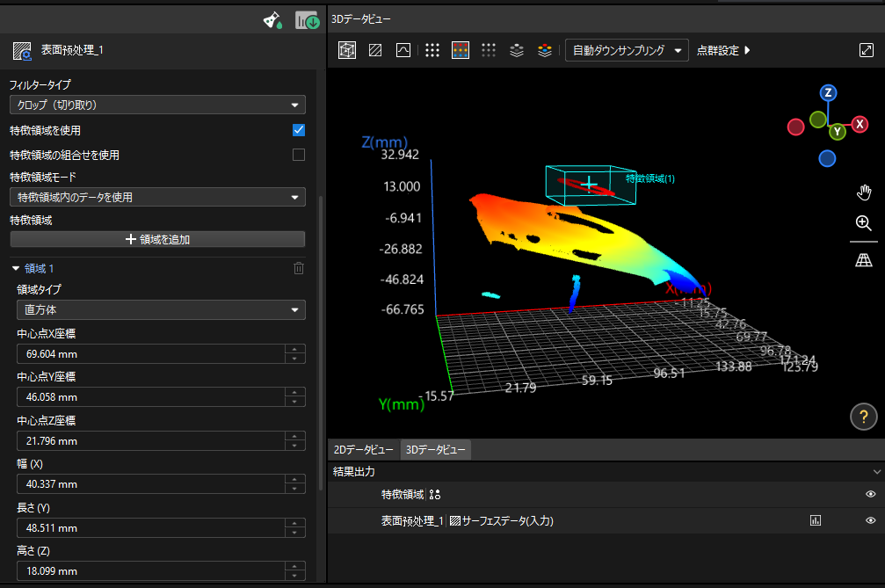Image resolution: width=885 pixels, height=588 pixels.
Task: Select the hatched surface display icon
Action: pyautogui.click(x=375, y=50)
